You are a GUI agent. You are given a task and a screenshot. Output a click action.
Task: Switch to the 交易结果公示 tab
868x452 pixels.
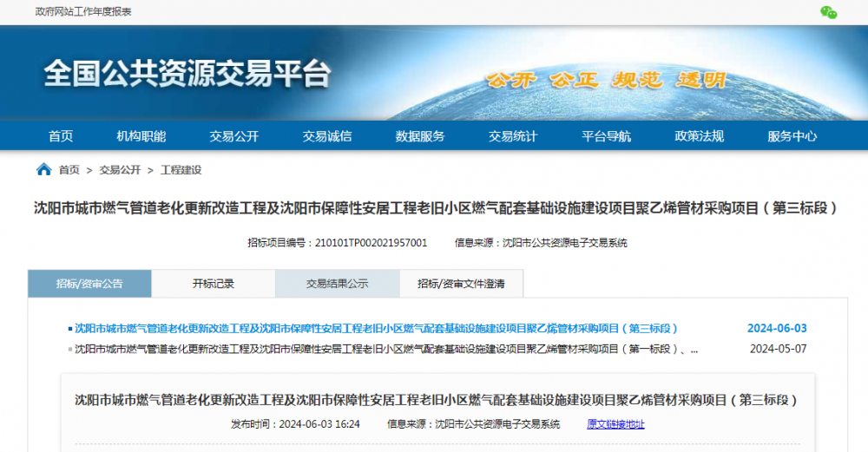coord(337,284)
